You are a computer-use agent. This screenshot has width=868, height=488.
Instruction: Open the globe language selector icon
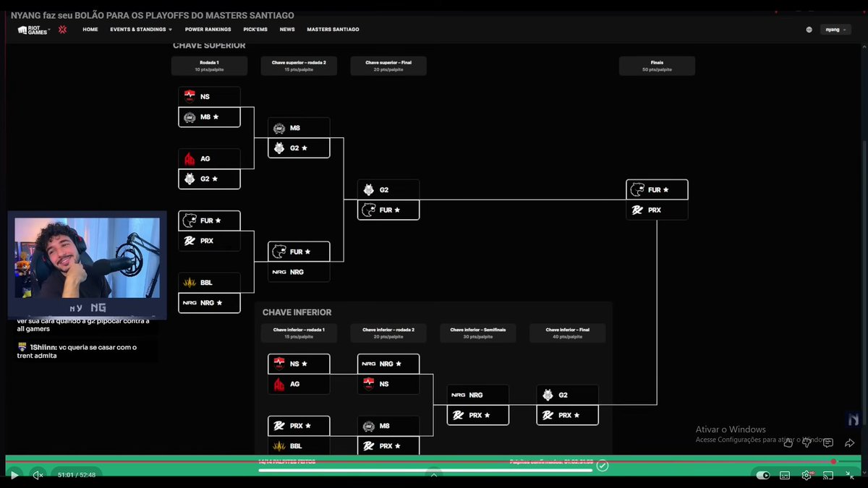[809, 30]
